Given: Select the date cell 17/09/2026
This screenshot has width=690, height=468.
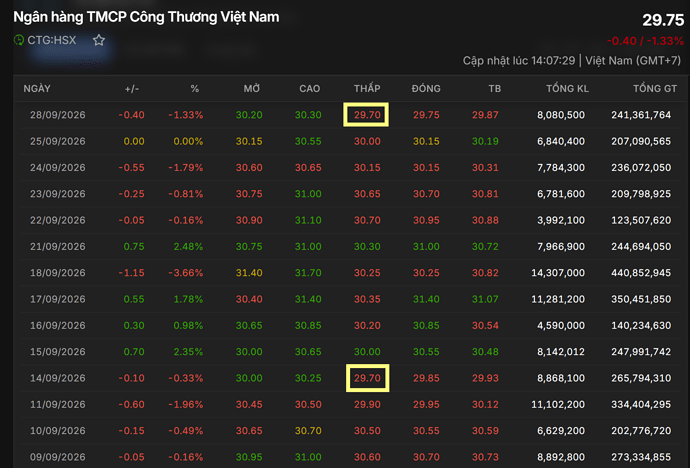Looking at the screenshot, I should tap(58, 299).
